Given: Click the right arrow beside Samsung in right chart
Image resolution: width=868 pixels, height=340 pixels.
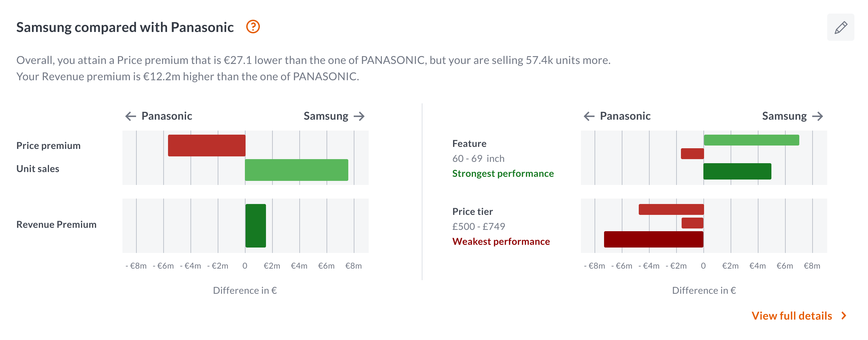Looking at the screenshot, I should click(x=818, y=116).
